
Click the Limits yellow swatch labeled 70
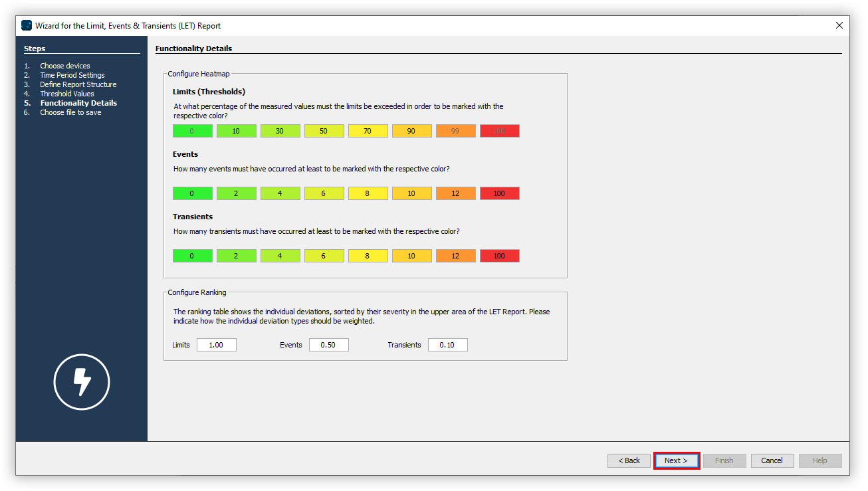368,131
